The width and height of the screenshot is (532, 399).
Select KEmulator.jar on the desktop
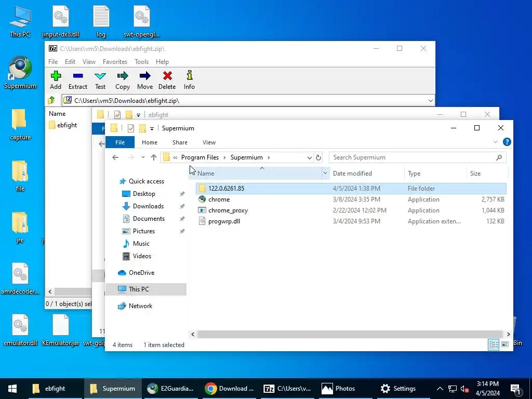tap(60, 330)
